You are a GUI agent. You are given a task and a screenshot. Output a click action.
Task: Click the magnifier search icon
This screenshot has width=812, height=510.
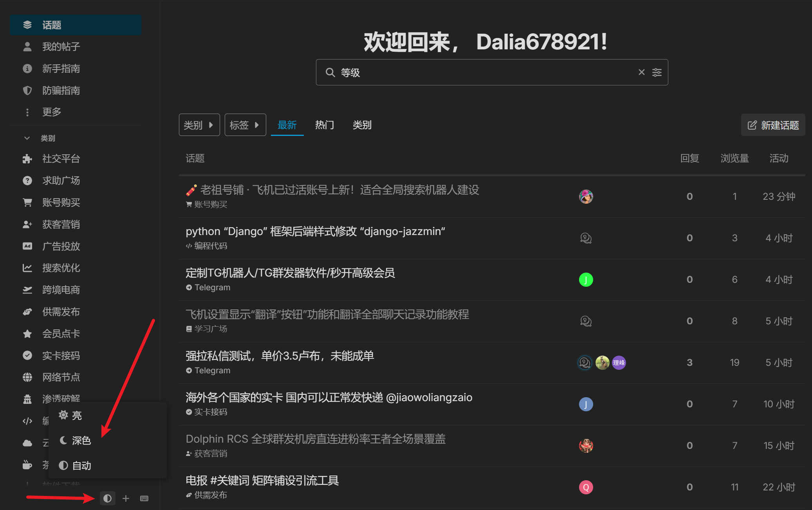click(330, 72)
